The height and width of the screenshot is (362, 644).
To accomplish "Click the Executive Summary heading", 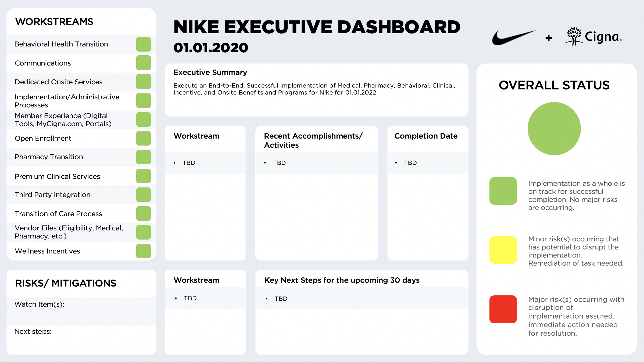I will tap(210, 73).
